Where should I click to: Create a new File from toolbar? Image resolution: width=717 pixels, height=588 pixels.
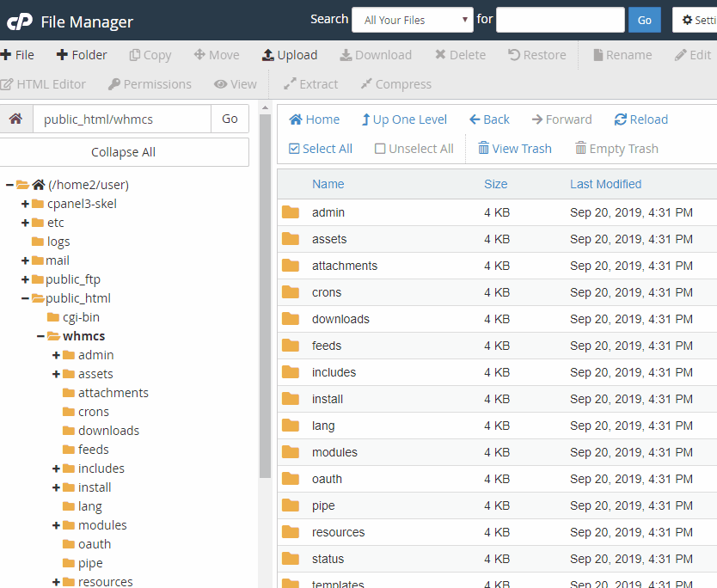[17, 55]
